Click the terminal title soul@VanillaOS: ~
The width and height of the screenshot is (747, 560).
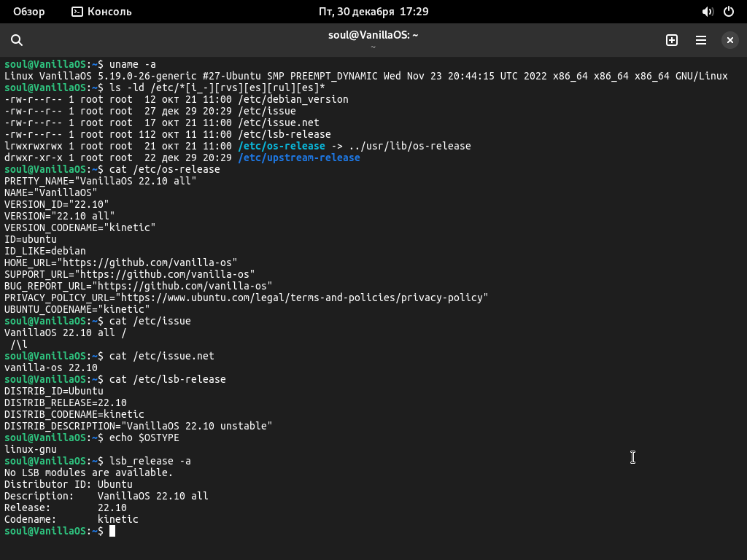pyautogui.click(x=373, y=35)
